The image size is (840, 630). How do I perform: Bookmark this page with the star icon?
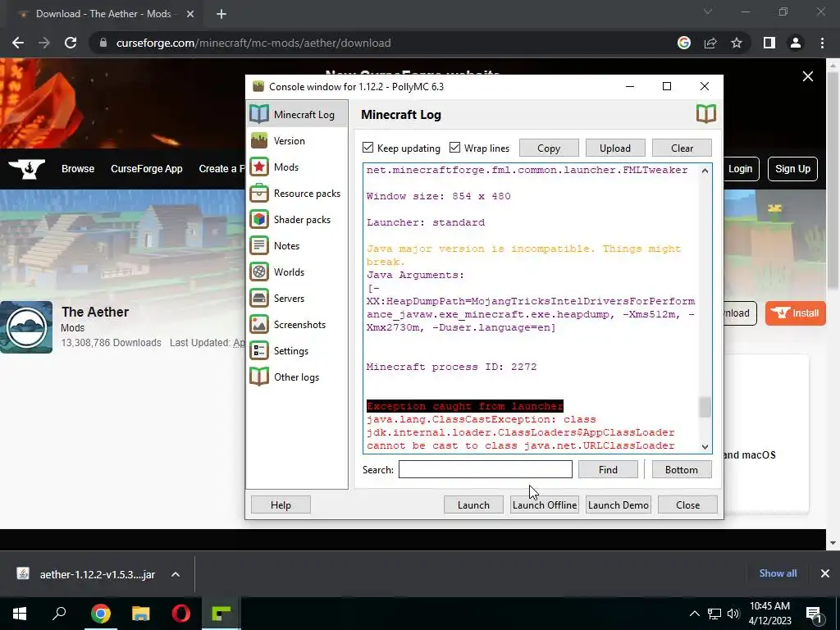tap(737, 43)
